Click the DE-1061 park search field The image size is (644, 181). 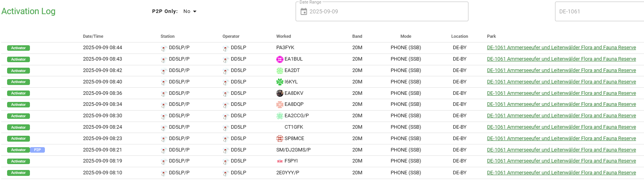[598, 11]
